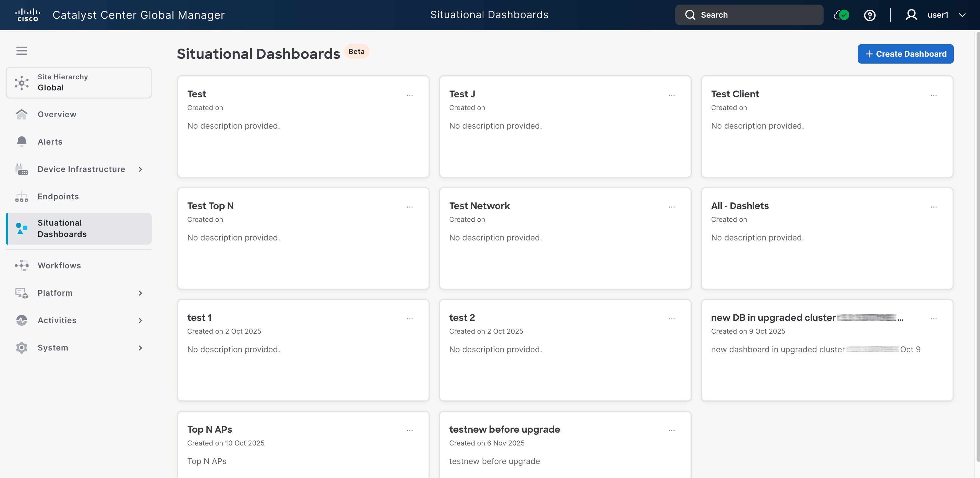The height and width of the screenshot is (478, 980).
Task: Open Workflows in the sidebar
Action: click(x=59, y=266)
